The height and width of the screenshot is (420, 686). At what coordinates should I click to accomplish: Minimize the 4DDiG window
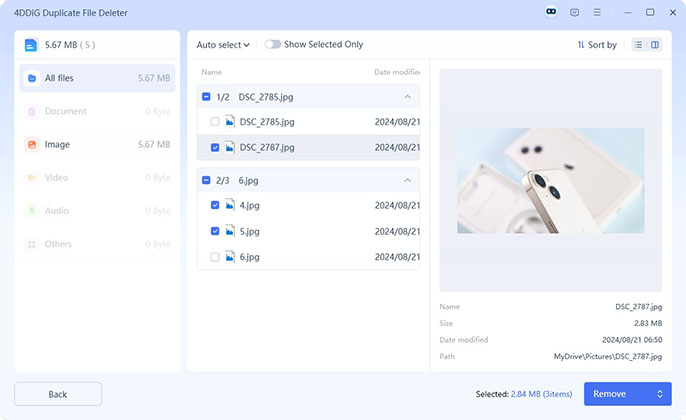point(628,13)
